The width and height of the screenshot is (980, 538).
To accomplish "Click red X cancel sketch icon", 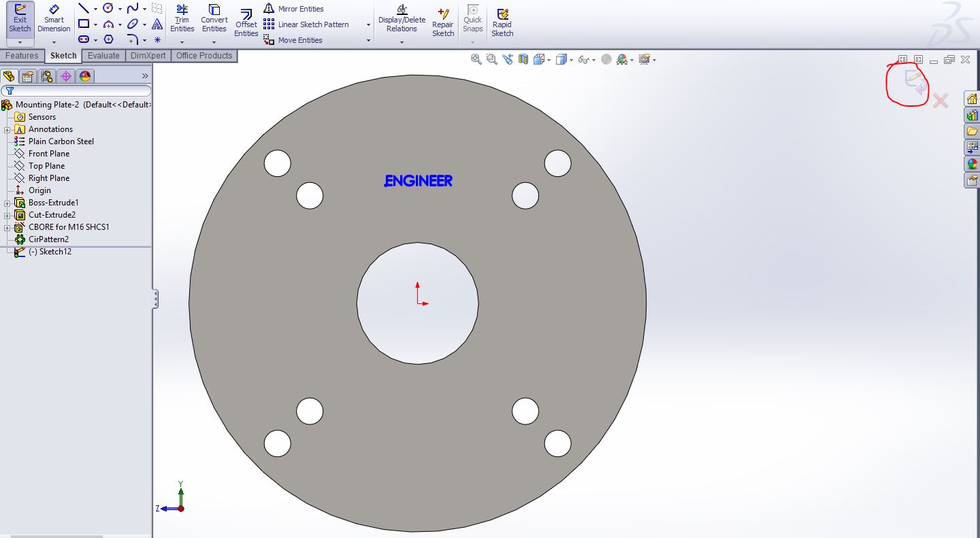I will pyautogui.click(x=941, y=101).
